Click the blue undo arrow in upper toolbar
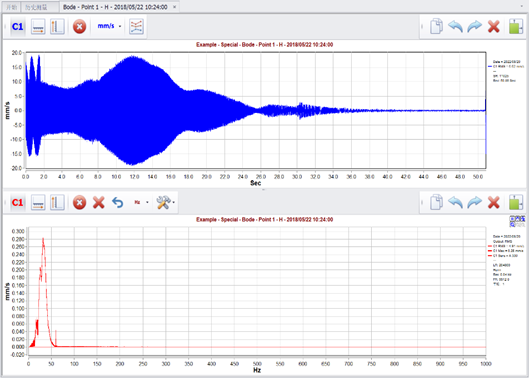 point(455,27)
